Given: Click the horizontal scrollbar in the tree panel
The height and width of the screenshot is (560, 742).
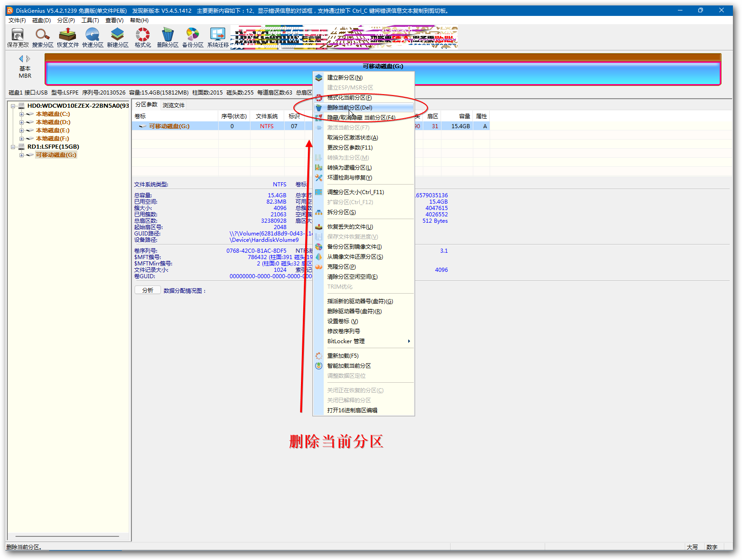Looking at the screenshot, I should [x=68, y=536].
